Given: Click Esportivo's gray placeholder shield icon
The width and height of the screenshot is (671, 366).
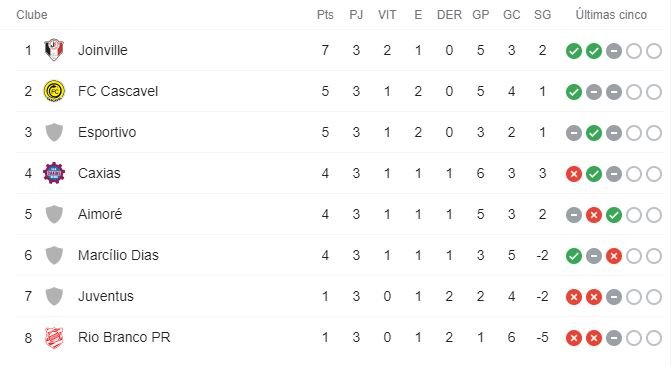Looking at the screenshot, I should coord(54,132).
